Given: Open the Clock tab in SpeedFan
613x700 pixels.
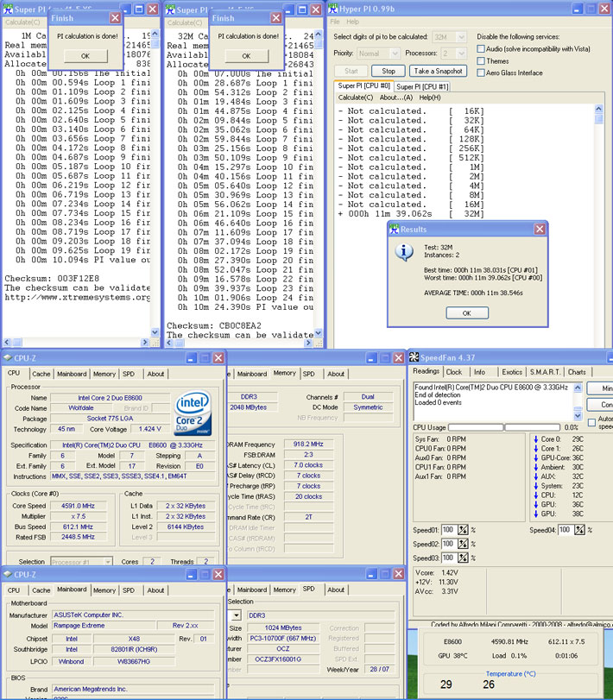Looking at the screenshot, I should 454,372.
